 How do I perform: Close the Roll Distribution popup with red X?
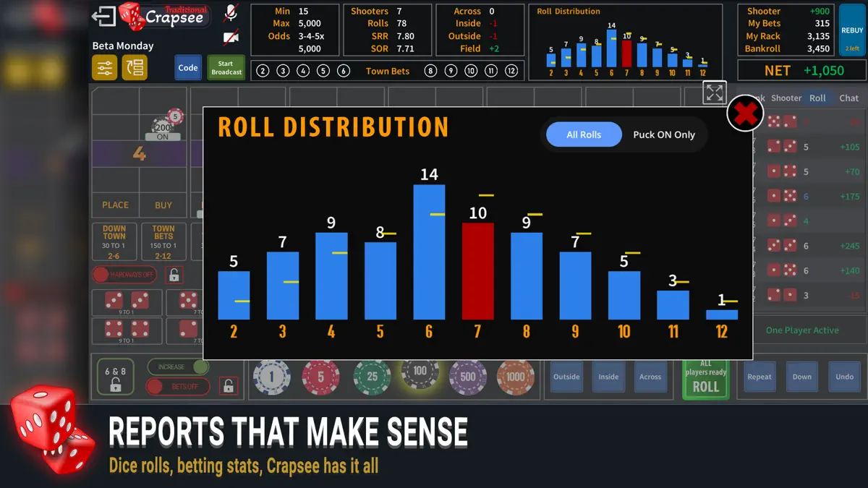(746, 113)
